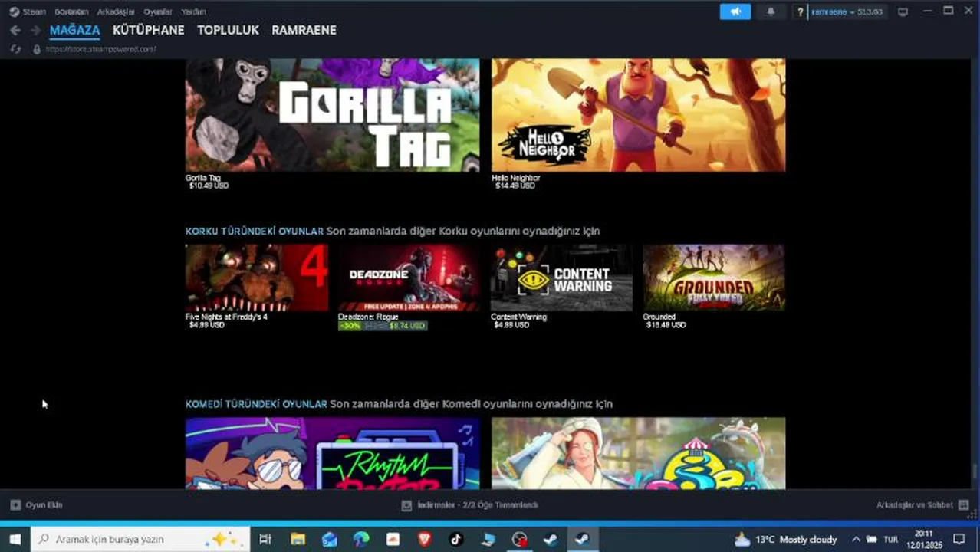Screen dimensions: 980x552
Task: Show hidden tray icons chevron
Action: (856, 539)
